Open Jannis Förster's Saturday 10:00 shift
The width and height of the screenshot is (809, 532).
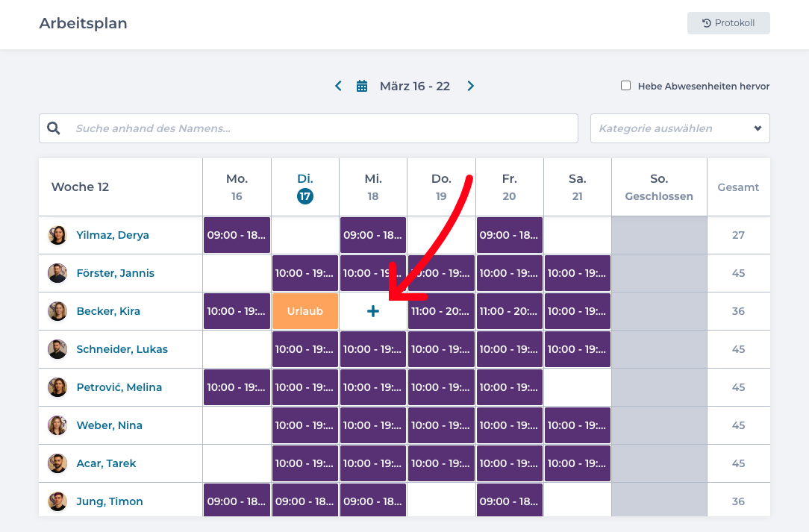(577, 273)
